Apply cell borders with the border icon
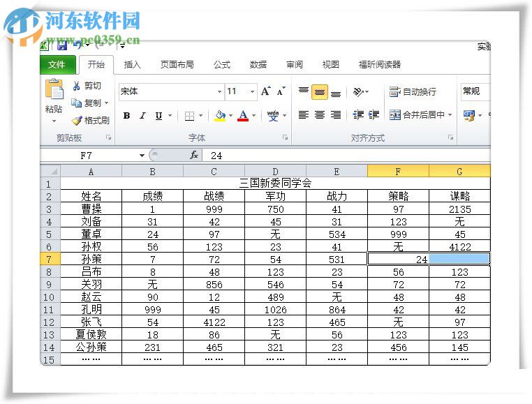532x404 pixels. click(189, 116)
